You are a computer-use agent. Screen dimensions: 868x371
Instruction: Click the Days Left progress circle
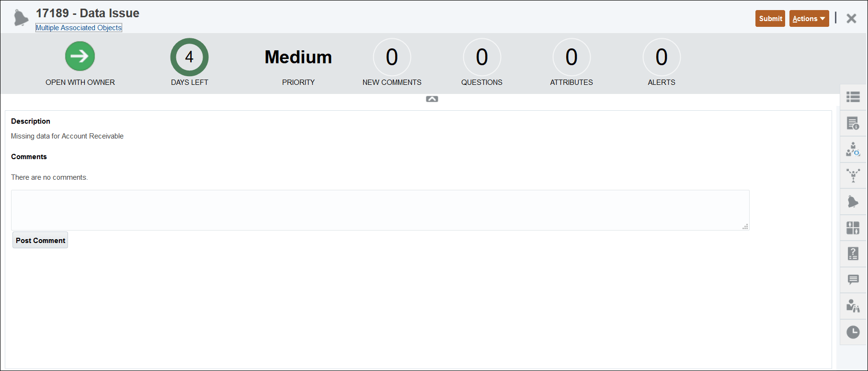point(189,56)
